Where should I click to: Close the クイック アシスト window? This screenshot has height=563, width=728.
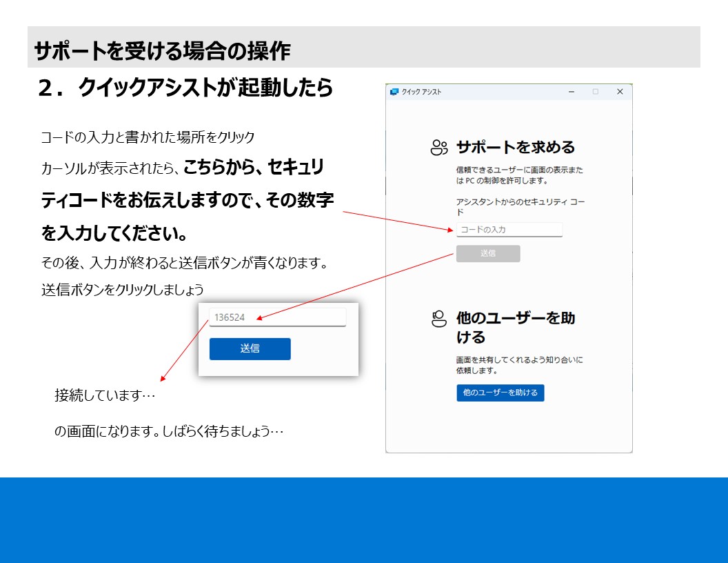tap(620, 92)
